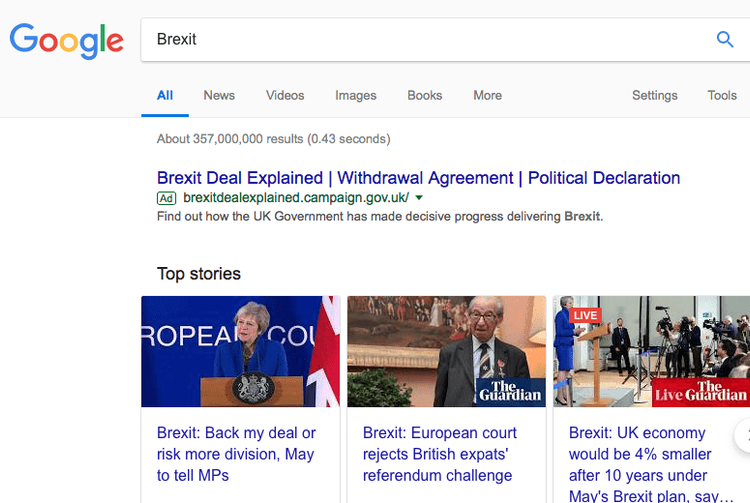Image resolution: width=750 pixels, height=503 pixels.
Task: Open the 'Back my deal' May story
Action: pyautogui.click(x=236, y=454)
